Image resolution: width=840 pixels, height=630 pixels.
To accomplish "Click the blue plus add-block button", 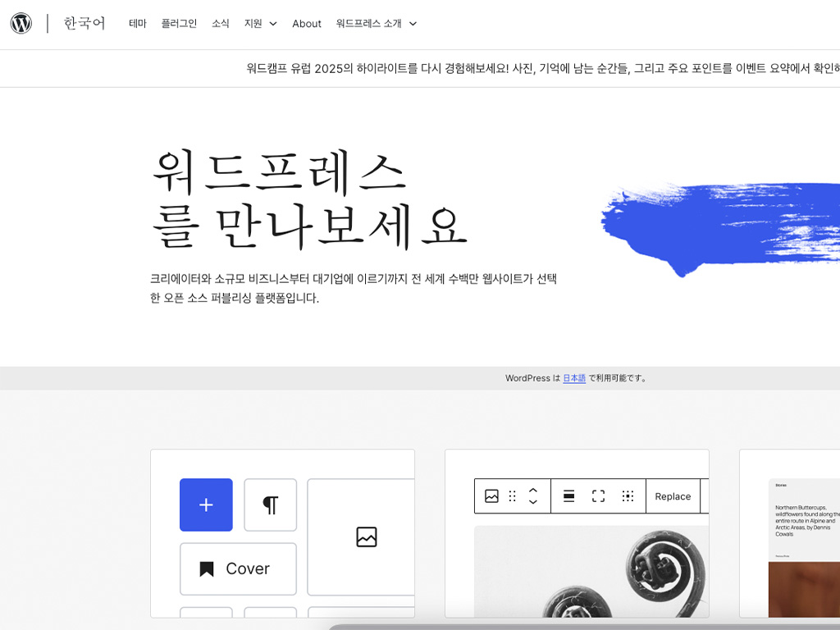I will [x=206, y=504].
